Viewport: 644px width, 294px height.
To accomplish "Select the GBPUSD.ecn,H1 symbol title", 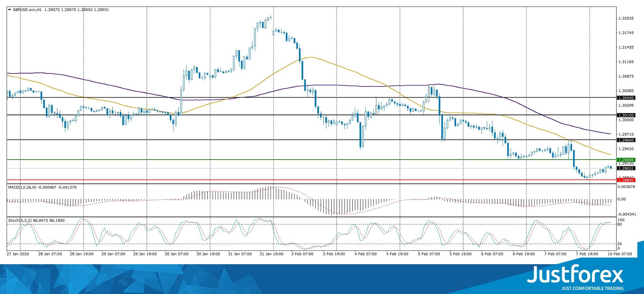I will (27, 10).
